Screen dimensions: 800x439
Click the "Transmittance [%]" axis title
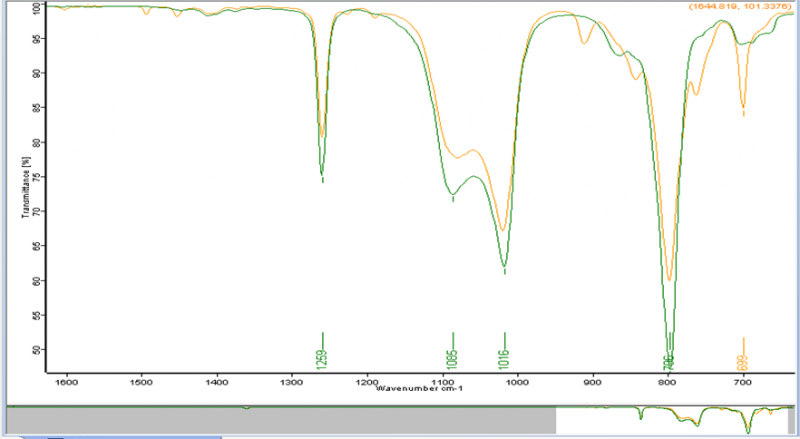[24, 187]
